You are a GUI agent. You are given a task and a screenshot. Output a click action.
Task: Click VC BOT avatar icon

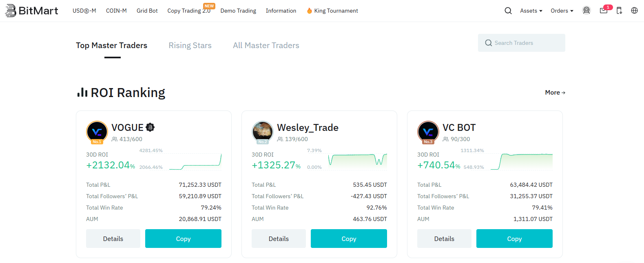(428, 132)
